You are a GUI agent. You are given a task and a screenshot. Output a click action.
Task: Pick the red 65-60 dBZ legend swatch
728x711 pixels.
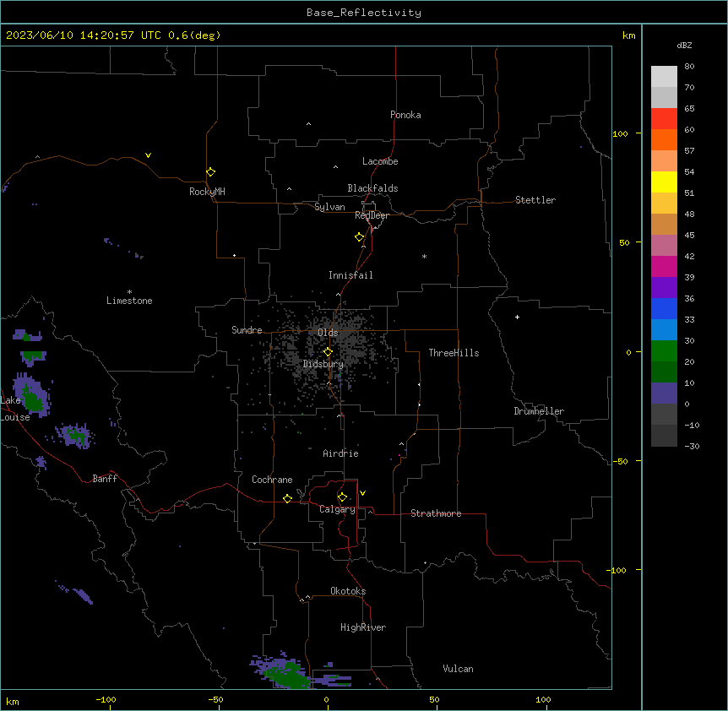(664, 119)
